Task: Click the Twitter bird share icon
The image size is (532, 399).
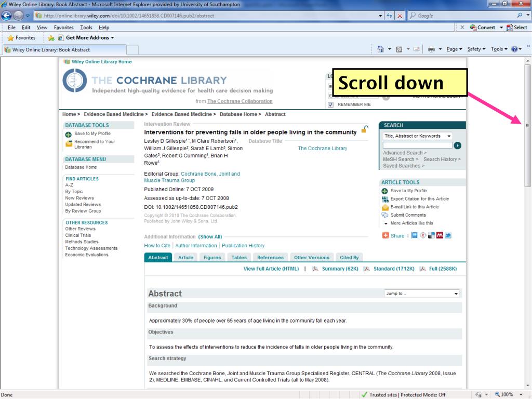Action: click(448, 235)
